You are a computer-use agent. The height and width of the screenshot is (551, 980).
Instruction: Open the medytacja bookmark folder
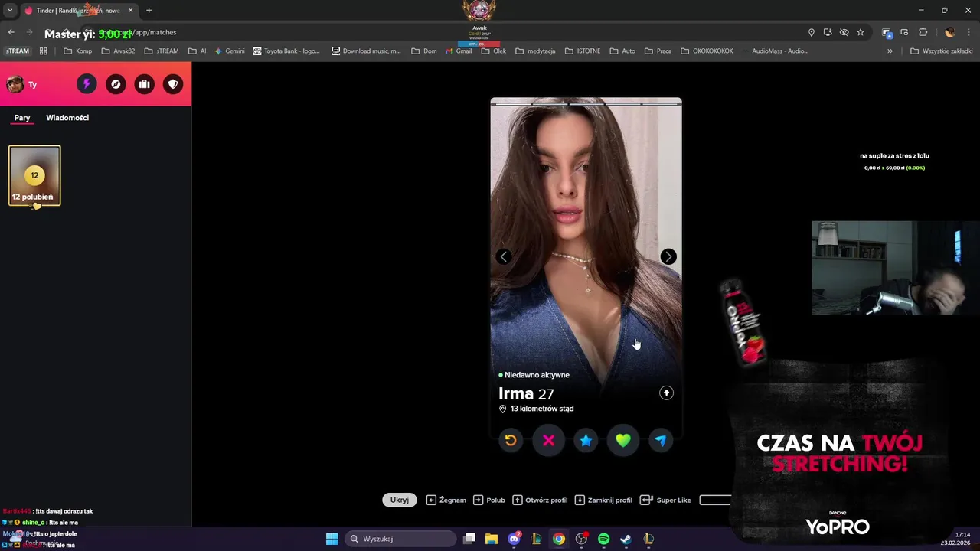pos(535,51)
